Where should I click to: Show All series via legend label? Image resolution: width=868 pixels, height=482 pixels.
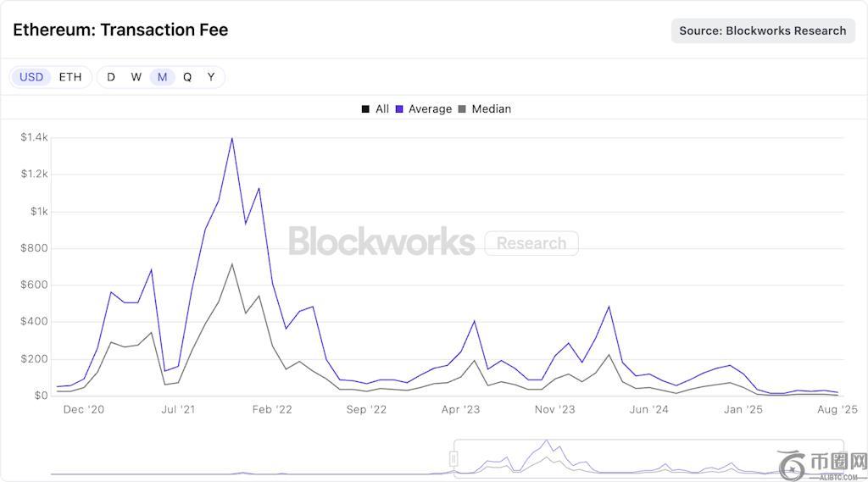pos(382,109)
